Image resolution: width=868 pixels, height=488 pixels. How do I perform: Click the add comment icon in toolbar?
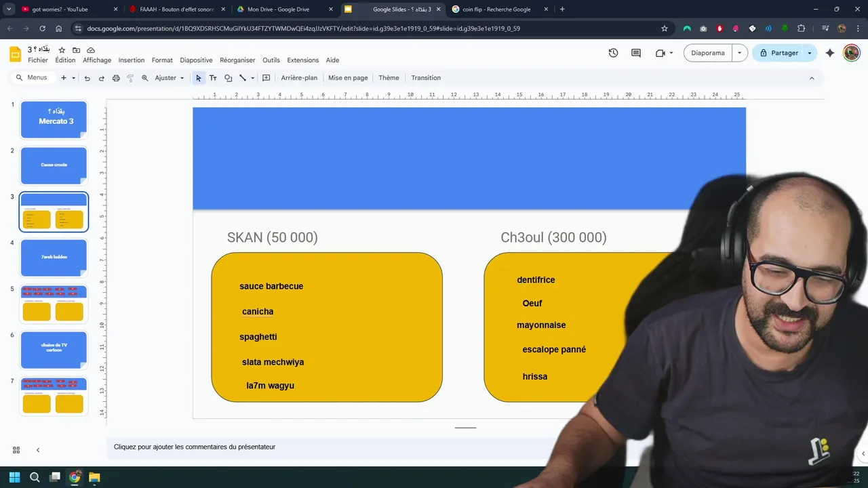pos(267,78)
